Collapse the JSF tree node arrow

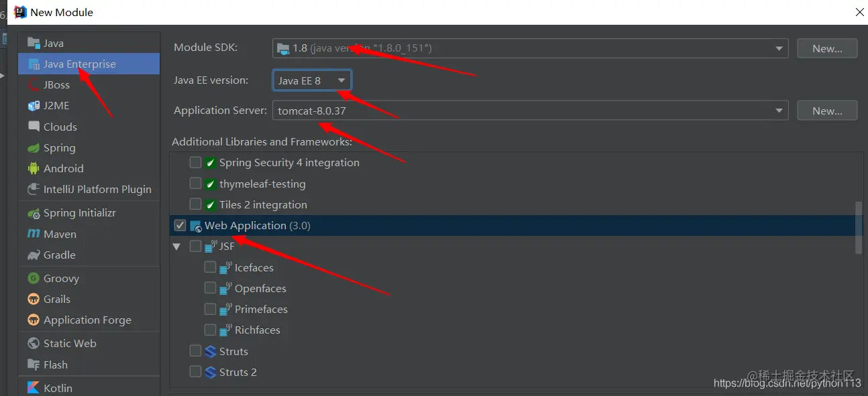(177, 247)
